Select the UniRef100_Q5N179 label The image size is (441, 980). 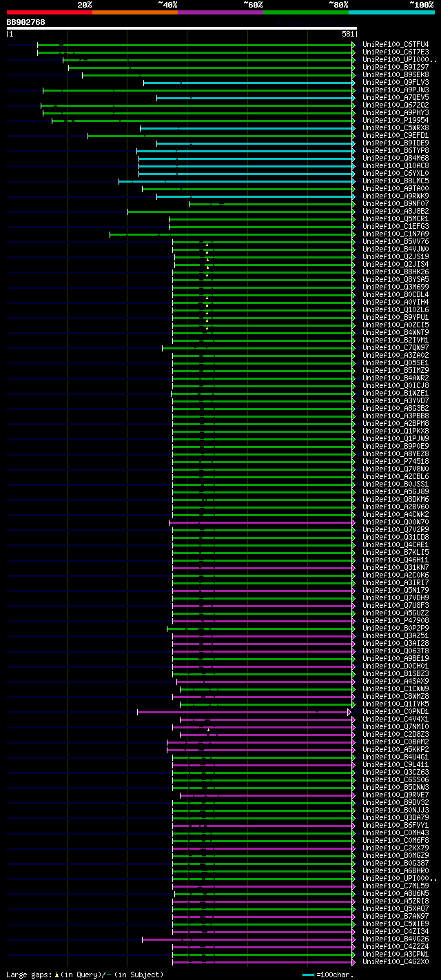[x=396, y=591]
